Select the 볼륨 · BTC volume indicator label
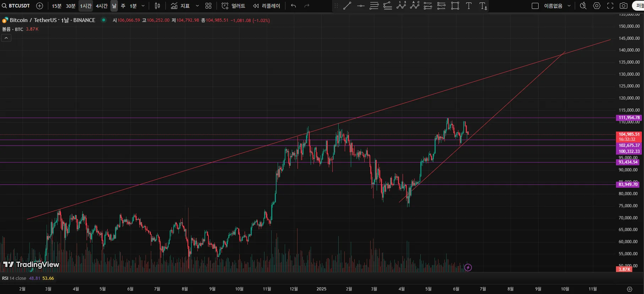The width and height of the screenshot is (644, 294). (x=13, y=29)
